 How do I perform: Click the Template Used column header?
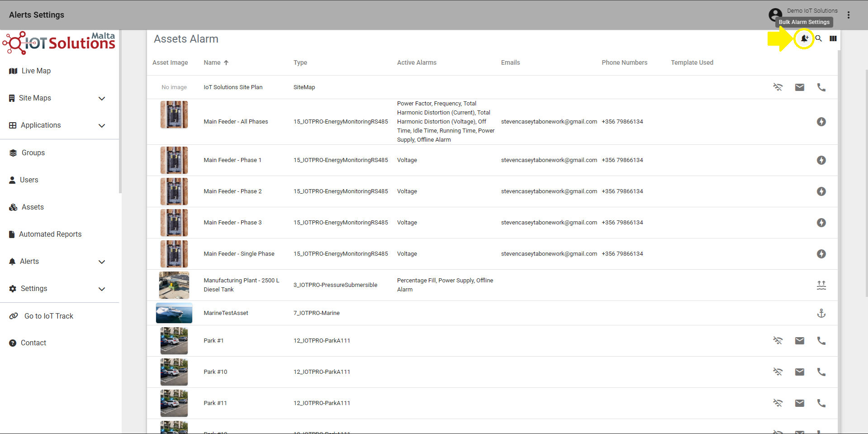tap(692, 62)
